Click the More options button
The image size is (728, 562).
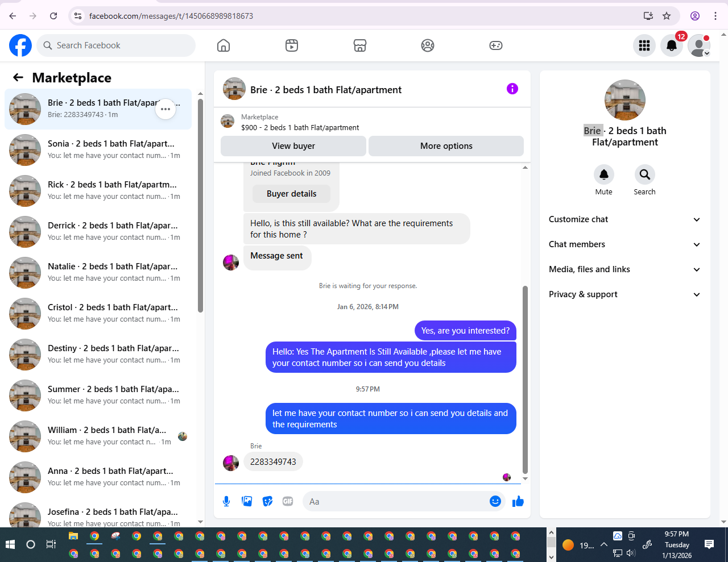[x=446, y=146]
